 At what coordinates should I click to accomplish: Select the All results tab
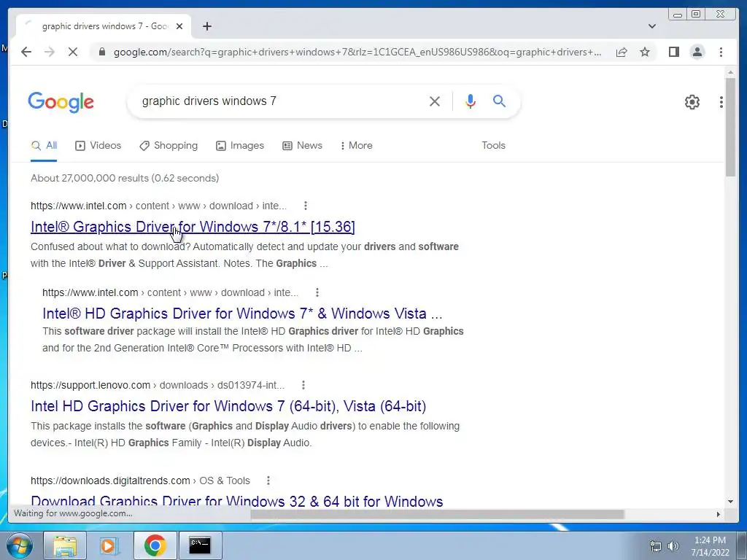[x=44, y=146]
